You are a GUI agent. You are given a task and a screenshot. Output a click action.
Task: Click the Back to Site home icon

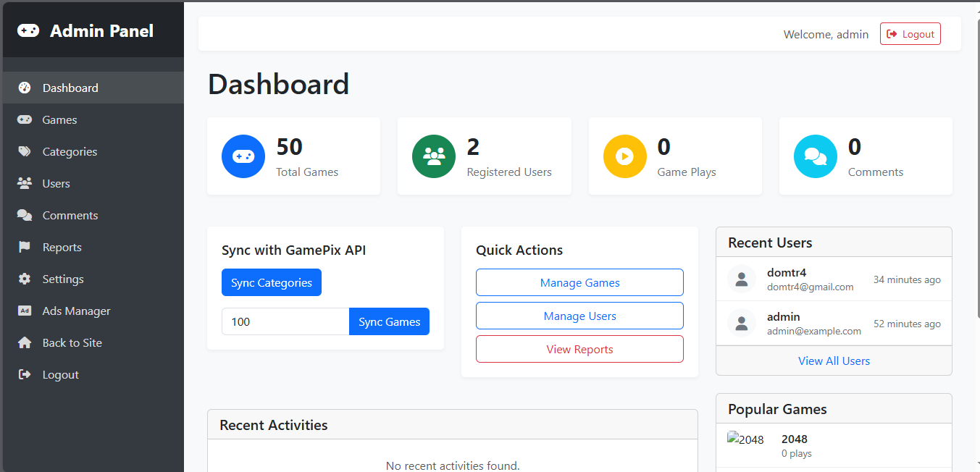pyautogui.click(x=25, y=342)
